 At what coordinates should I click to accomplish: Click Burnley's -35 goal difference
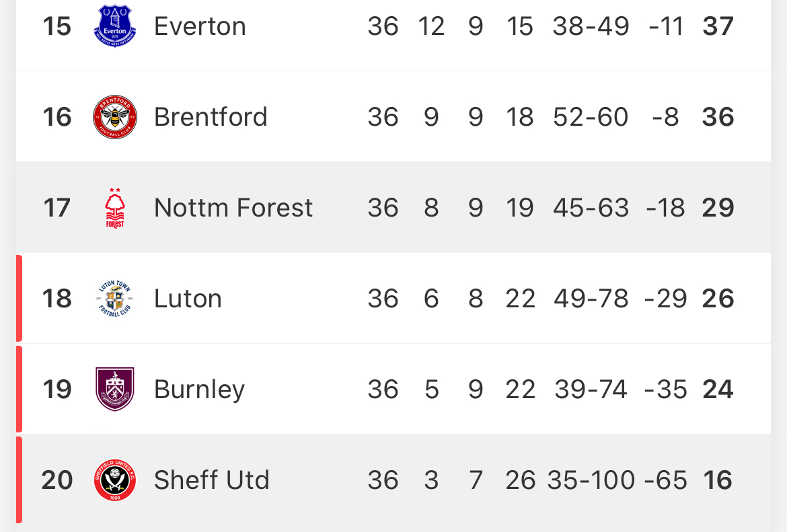coord(665,389)
